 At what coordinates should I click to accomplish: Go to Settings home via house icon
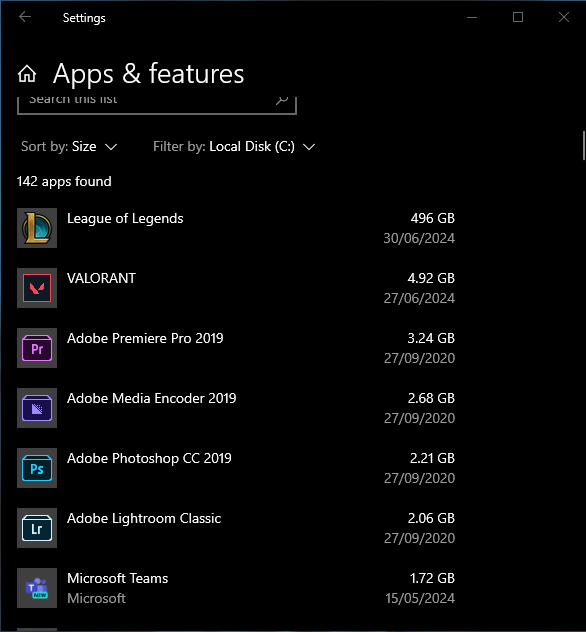[27, 74]
